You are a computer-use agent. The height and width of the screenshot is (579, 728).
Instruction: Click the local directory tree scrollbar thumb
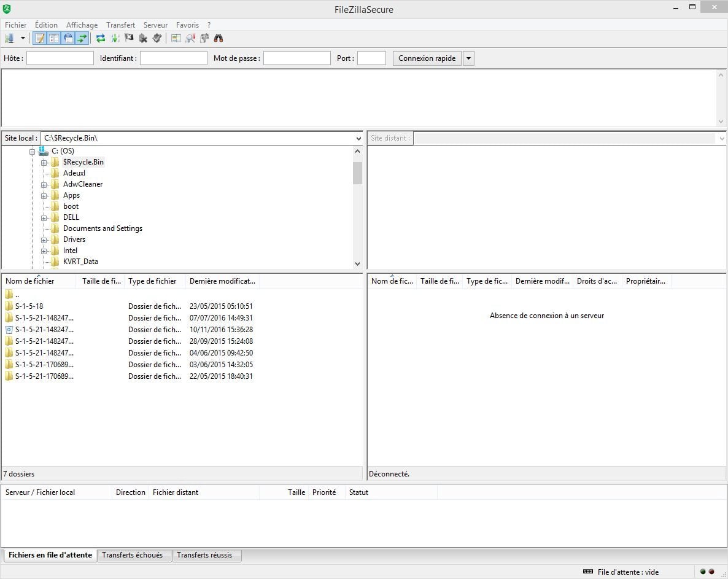click(357, 173)
